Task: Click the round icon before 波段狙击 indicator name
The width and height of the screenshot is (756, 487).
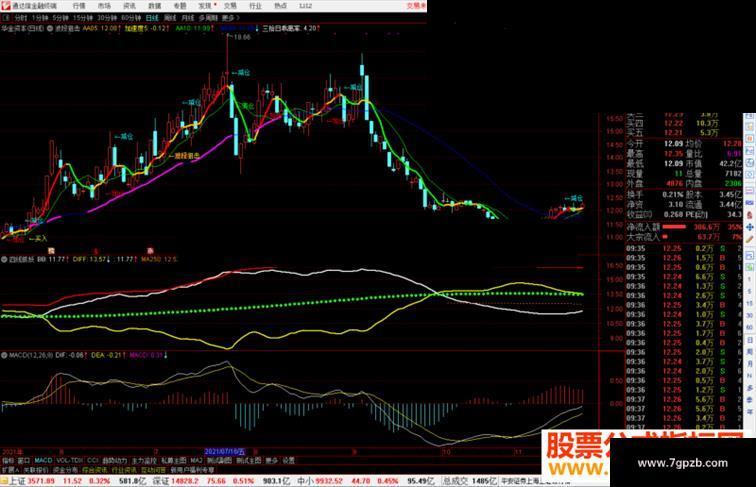Action: point(50,28)
